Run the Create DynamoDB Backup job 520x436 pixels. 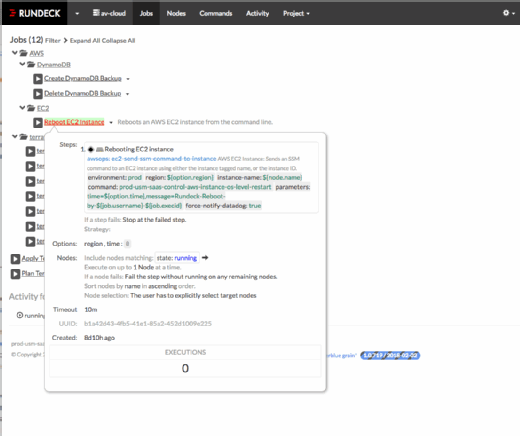(38, 79)
